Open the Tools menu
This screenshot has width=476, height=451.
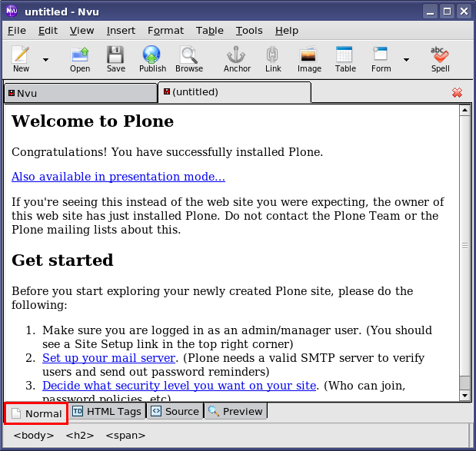pyautogui.click(x=249, y=31)
